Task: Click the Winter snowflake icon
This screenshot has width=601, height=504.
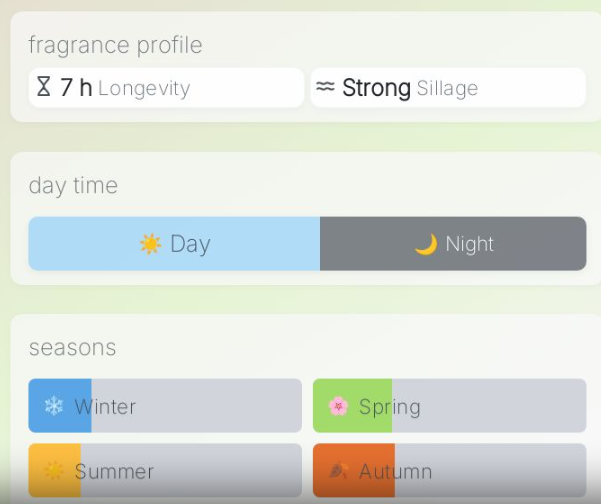Action: tap(53, 406)
